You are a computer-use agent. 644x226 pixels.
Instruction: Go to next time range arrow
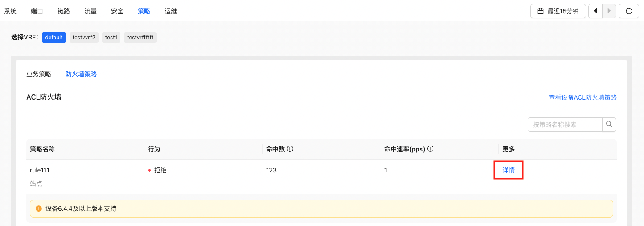tap(609, 11)
